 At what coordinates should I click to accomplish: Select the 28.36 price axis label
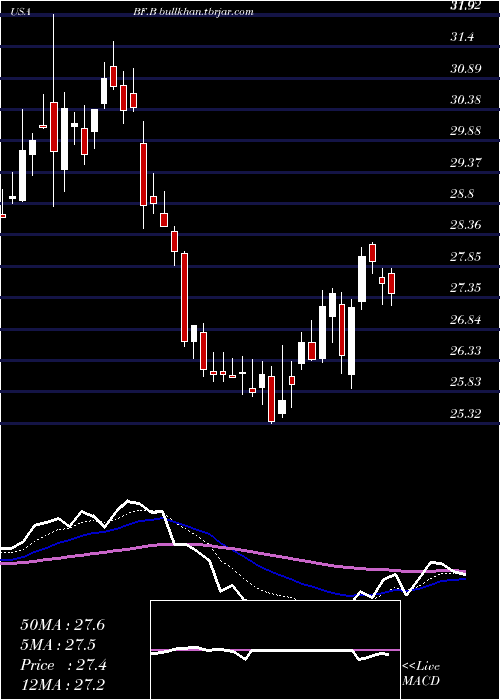point(467,225)
